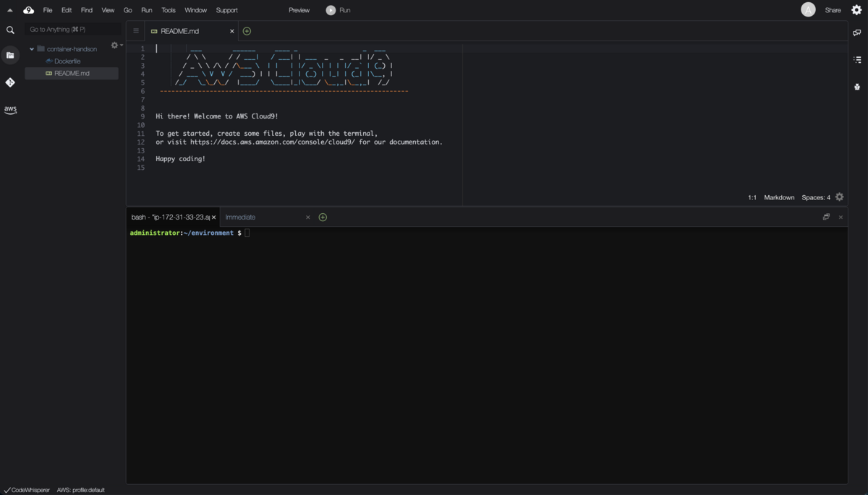The width and height of the screenshot is (868, 495).
Task: Open the Markdown syntax selector
Action: point(779,197)
